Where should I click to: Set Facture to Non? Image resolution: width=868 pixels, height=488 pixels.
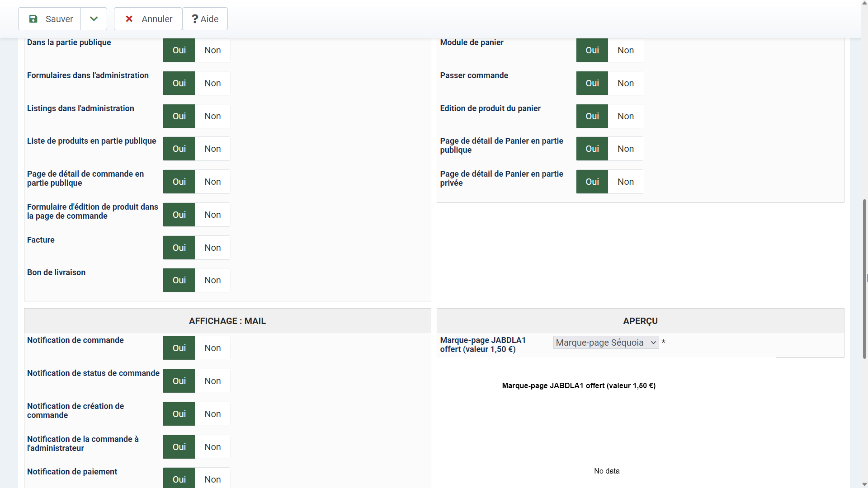point(212,248)
